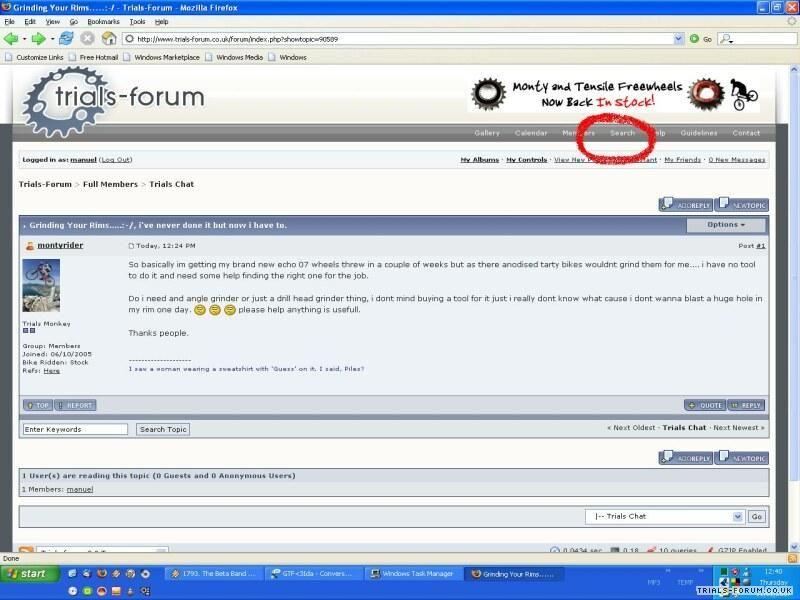Report the post with the Report button
This screenshot has height=600, width=800.
[75, 405]
